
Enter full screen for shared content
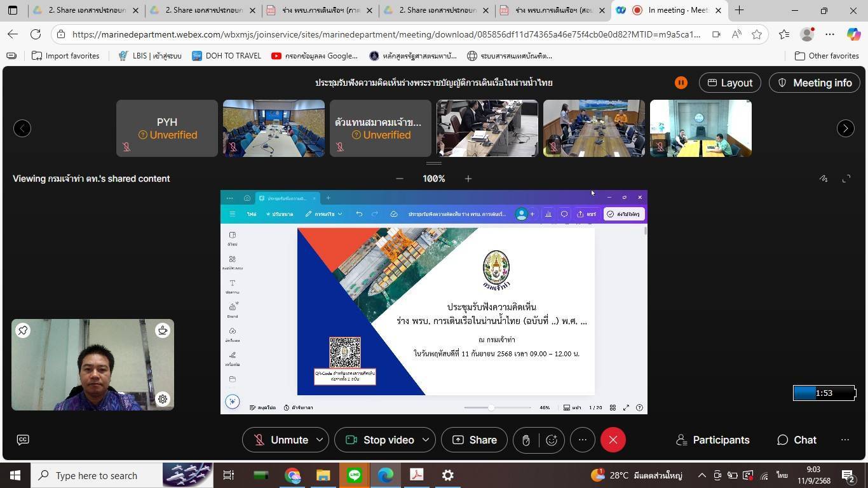tap(846, 179)
